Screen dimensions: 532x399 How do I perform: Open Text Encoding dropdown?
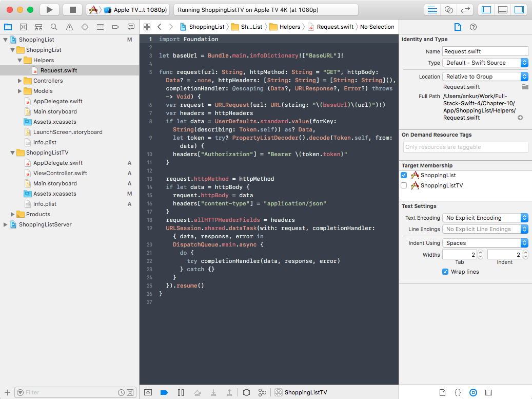485,218
